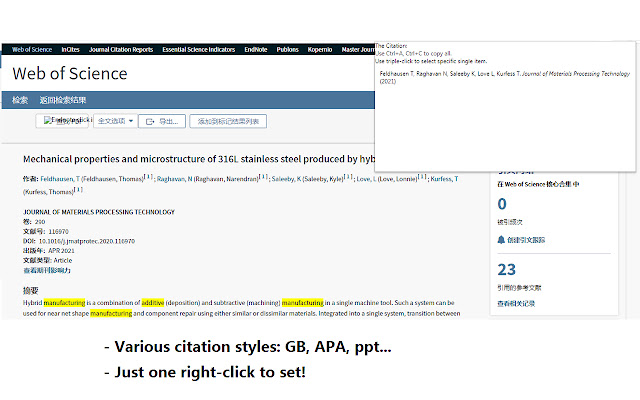Screen dimensions: 640x400
Task: Click article title Mechanical properties and microstructure
Action: pos(198,159)
